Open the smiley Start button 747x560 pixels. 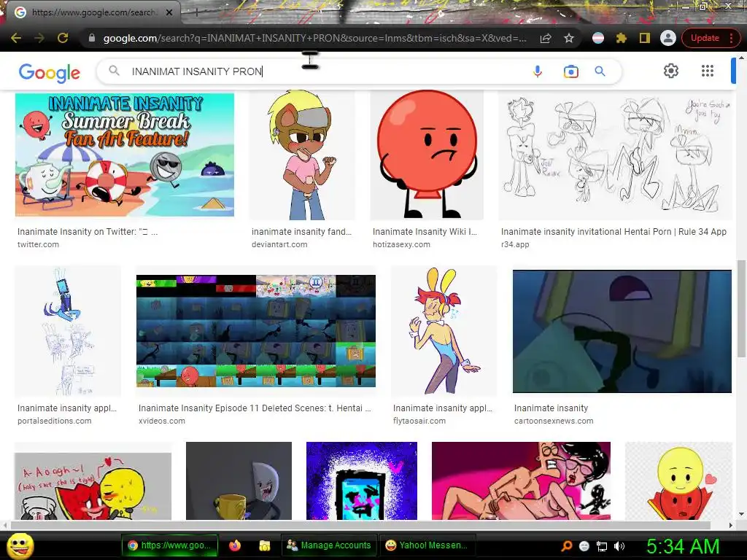[x=20, y=545]
